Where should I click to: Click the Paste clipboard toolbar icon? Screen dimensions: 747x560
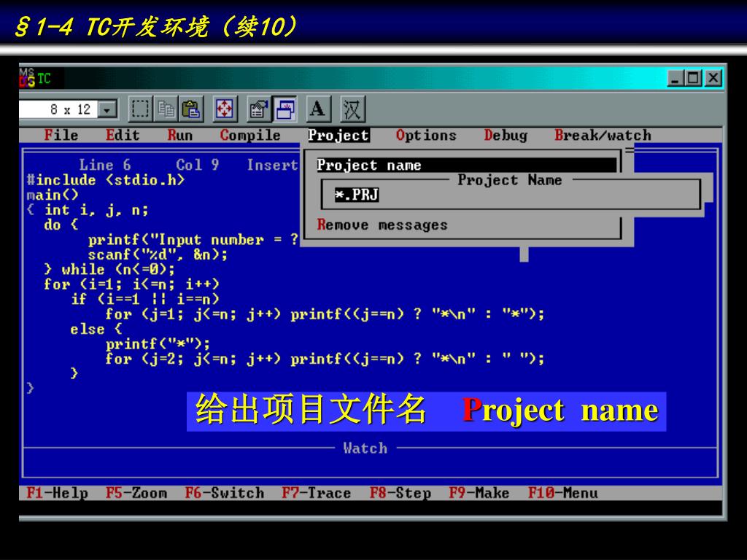pos(191,109)
